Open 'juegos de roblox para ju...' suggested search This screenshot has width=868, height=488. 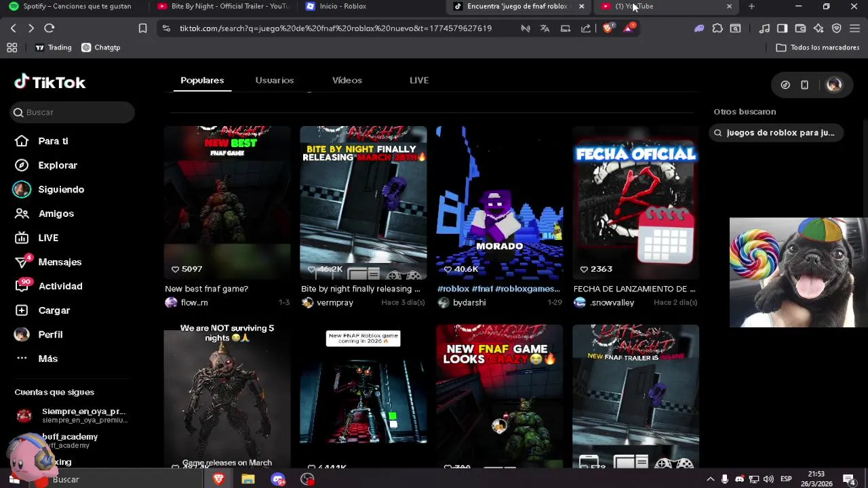point(776,133)
